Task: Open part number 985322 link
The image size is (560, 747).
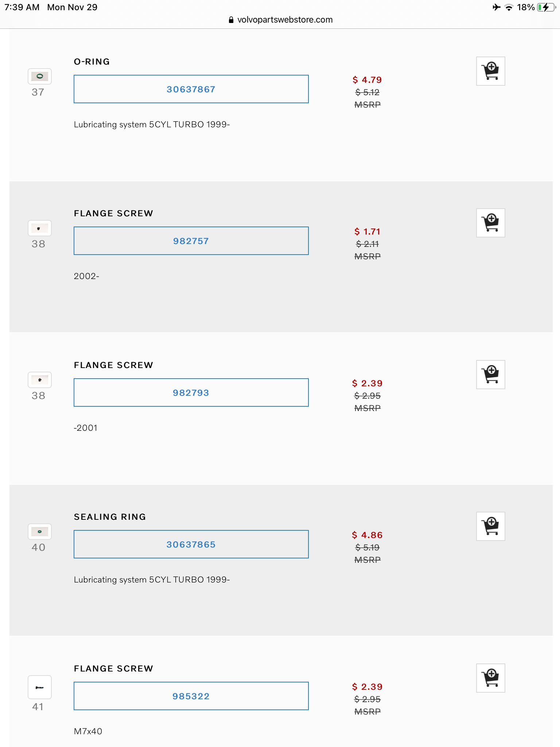Action: click(x=191, y=696)
